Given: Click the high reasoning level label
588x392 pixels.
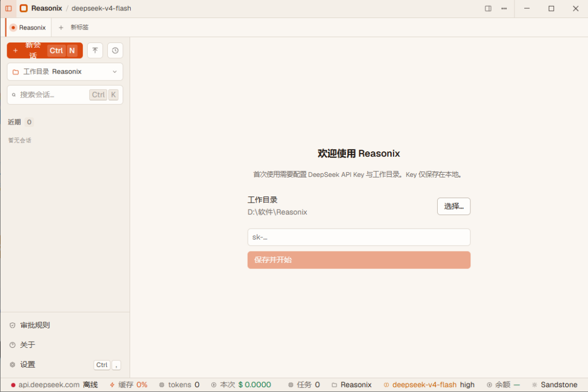Looking at the screenshot, I should pyautogui.click(x=467, y=385).
